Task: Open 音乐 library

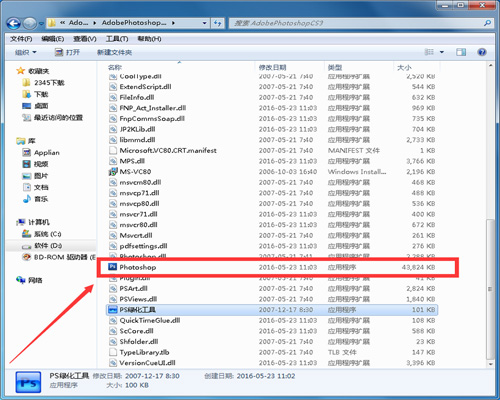Action: point(35,199)
